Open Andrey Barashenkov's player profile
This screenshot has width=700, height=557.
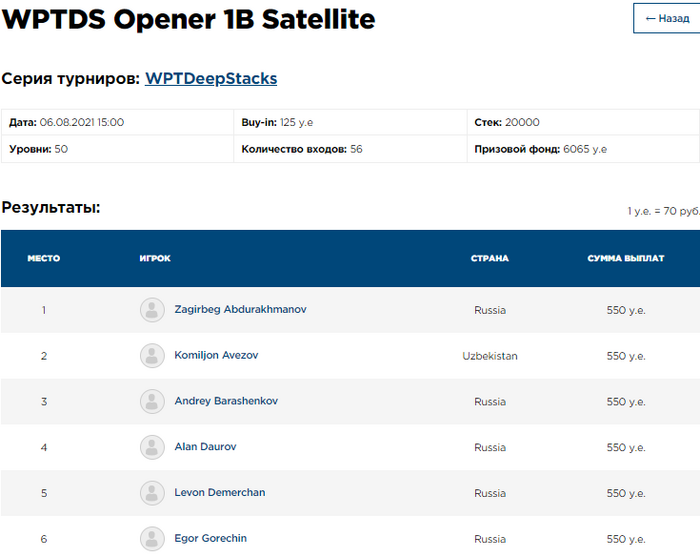pos(226,402)
